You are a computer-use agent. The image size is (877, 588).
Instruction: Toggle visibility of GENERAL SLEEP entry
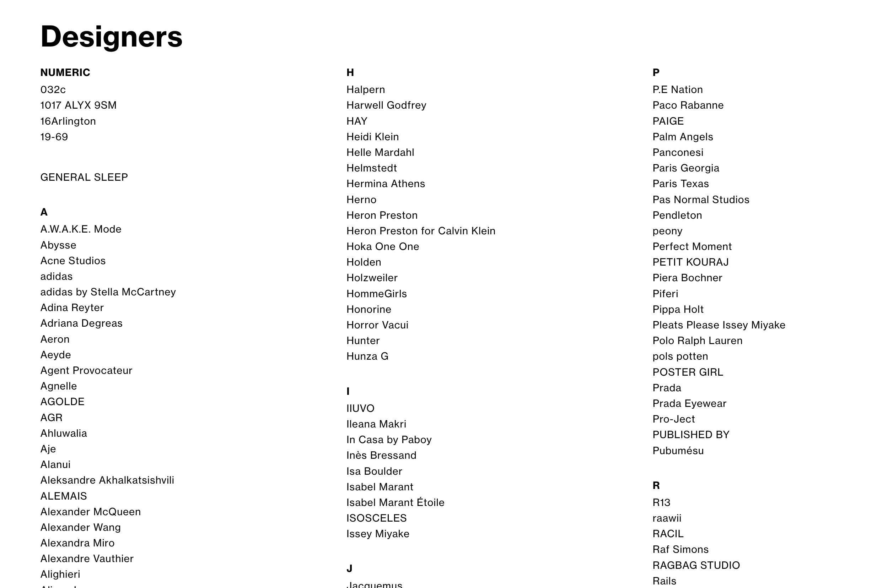point(85,177)
